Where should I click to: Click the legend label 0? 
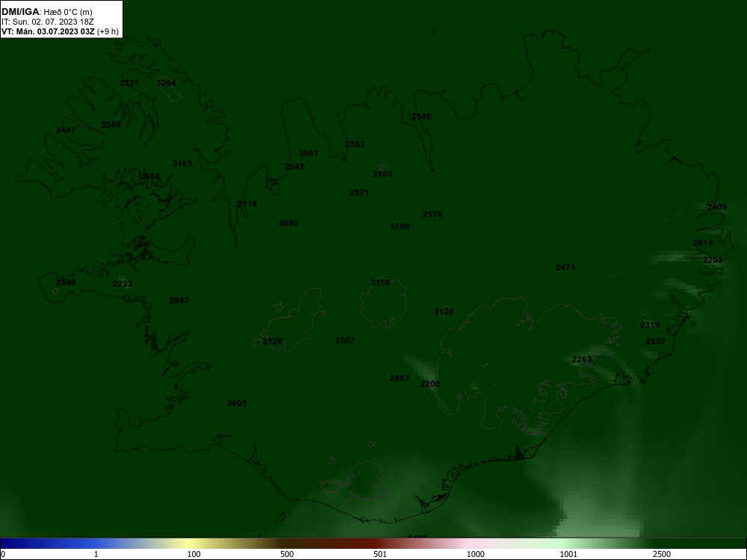[3, 554]
